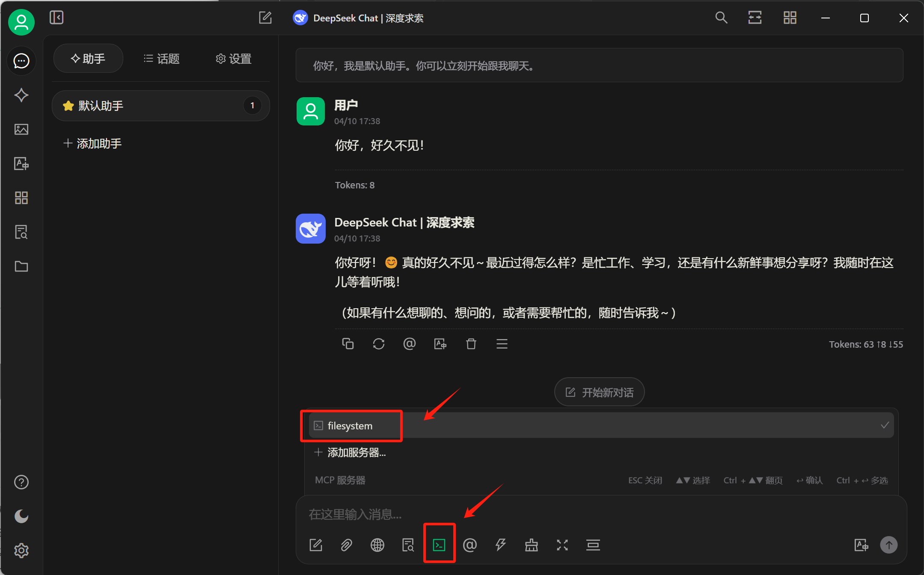924x575 pixels.
Task: Open the knowledge base icon in the input toolbar
Action: [408, 545]
